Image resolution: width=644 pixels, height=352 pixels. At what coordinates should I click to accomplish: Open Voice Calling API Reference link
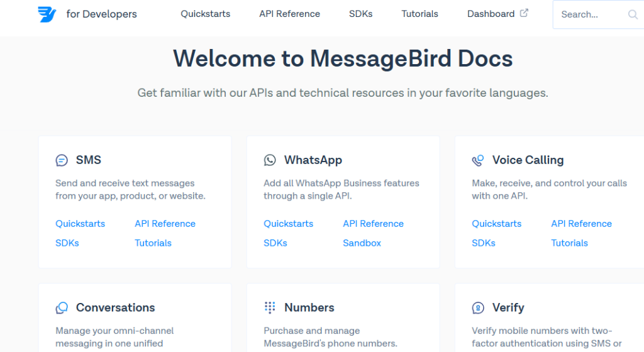(582, 224)
